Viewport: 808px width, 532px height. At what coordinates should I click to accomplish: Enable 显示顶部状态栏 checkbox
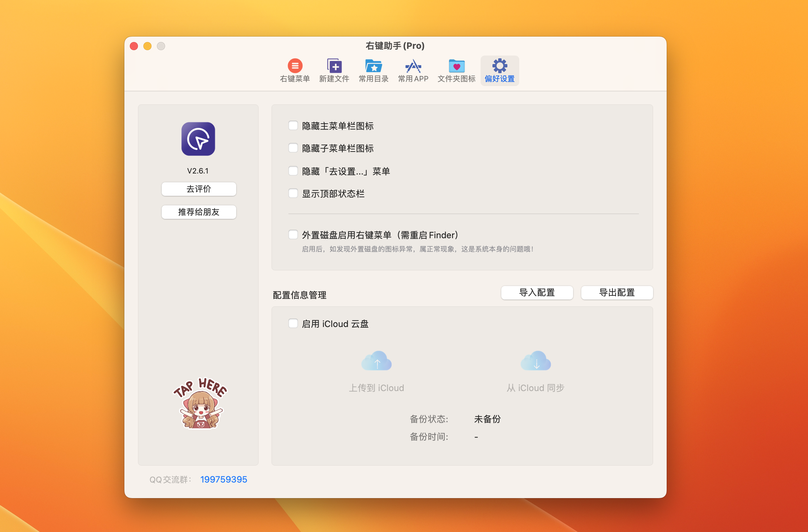pyautogui.click(x=293, y=193)
